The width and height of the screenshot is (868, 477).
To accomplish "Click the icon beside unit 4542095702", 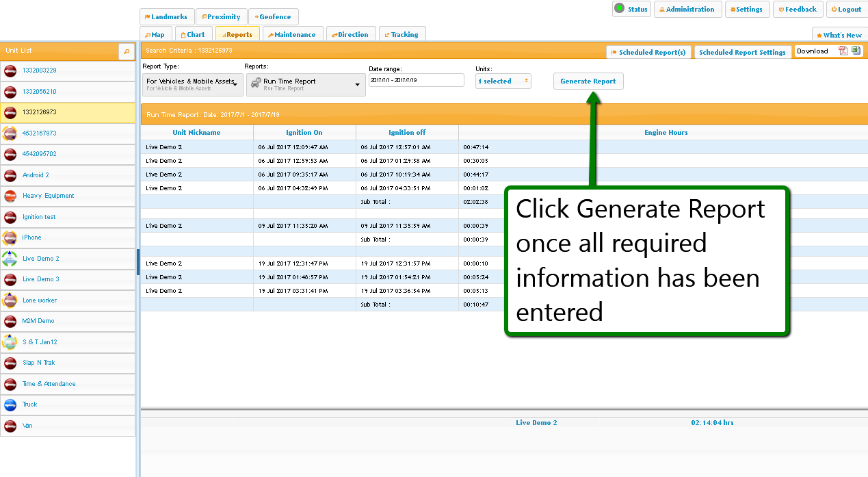I will coord(10,154).
